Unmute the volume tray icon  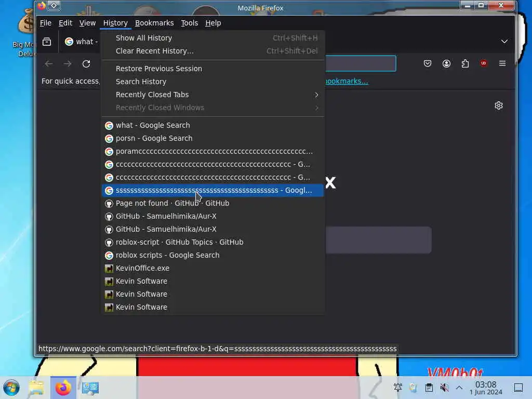coord(444,387)
